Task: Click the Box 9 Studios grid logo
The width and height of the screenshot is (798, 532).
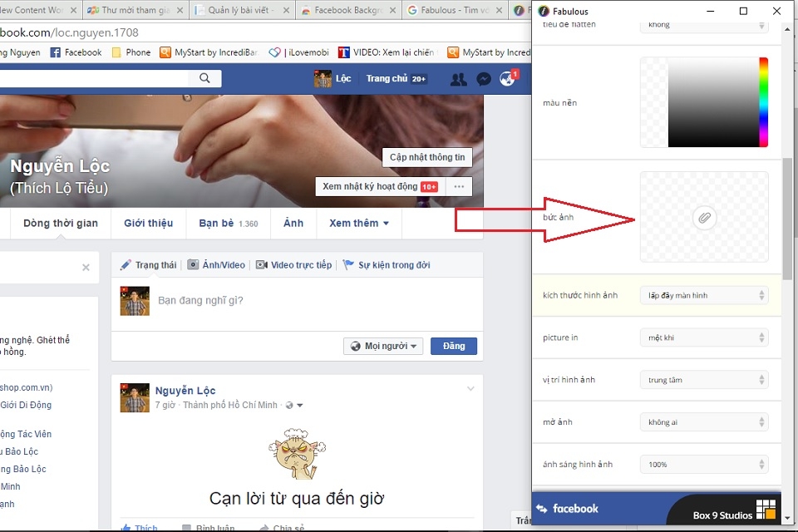Action: pyautogui.click(x=766, y=507)
